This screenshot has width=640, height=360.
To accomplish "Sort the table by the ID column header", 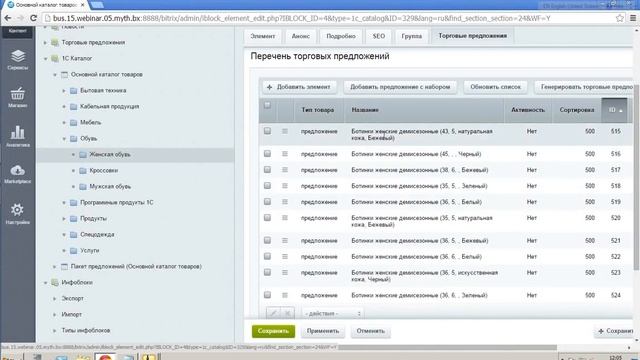I will click(x=614, y=110).
